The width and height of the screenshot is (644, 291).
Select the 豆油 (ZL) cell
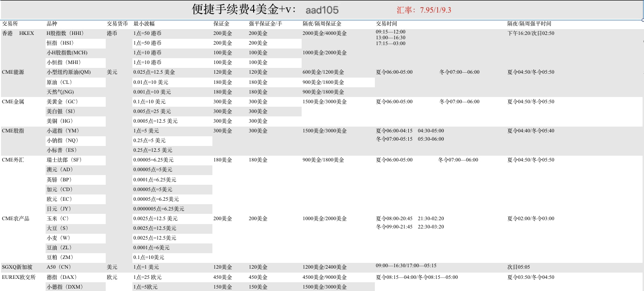click(59, 248)
